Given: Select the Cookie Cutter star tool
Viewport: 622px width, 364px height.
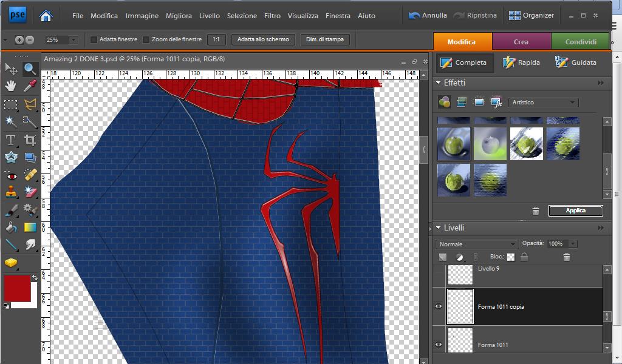Looking at the screenshot, I should tap(11, 157).
